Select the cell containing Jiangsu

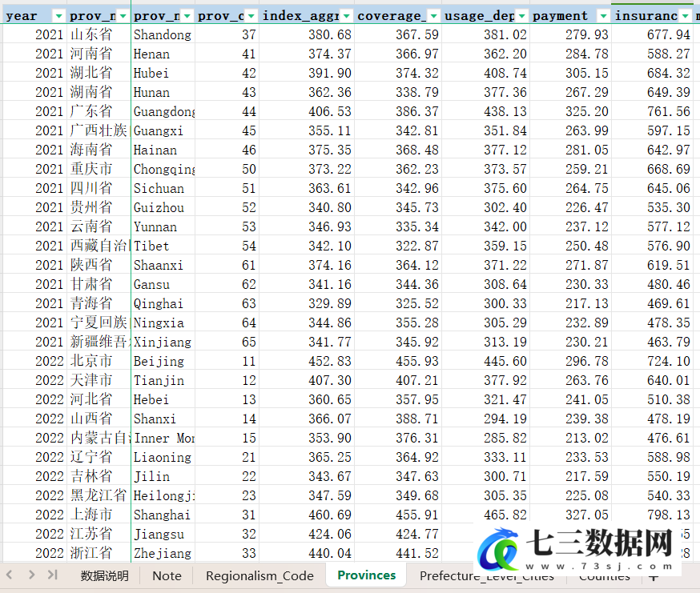(x=163, y=533)
